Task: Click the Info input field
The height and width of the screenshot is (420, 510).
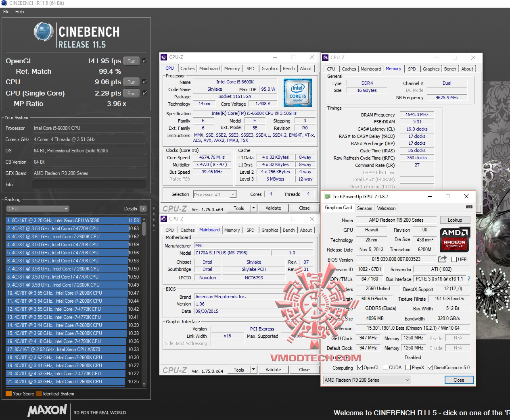Action: pyautogui.click(x=89, y=185)
